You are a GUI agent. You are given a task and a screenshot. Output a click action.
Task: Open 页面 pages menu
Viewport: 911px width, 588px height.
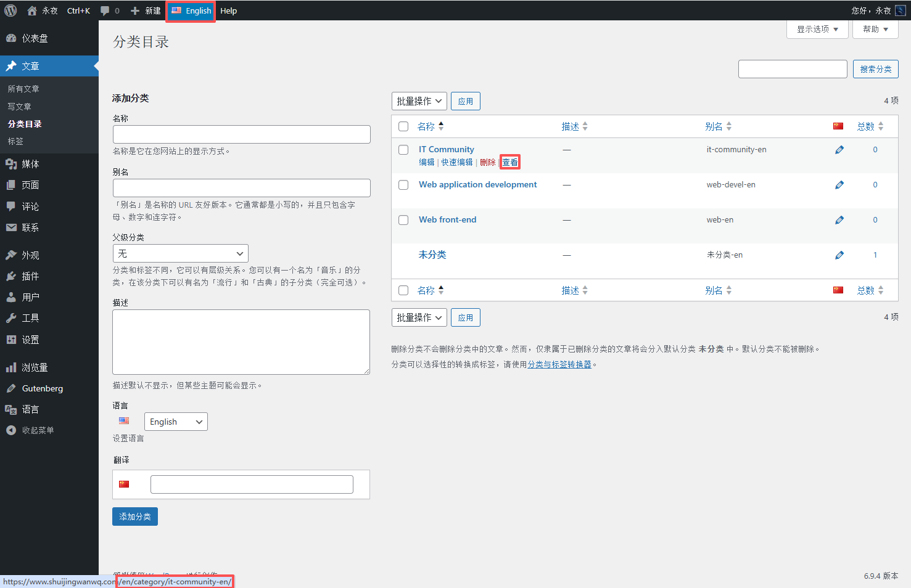pyautogui.click(x=49, y=185)
